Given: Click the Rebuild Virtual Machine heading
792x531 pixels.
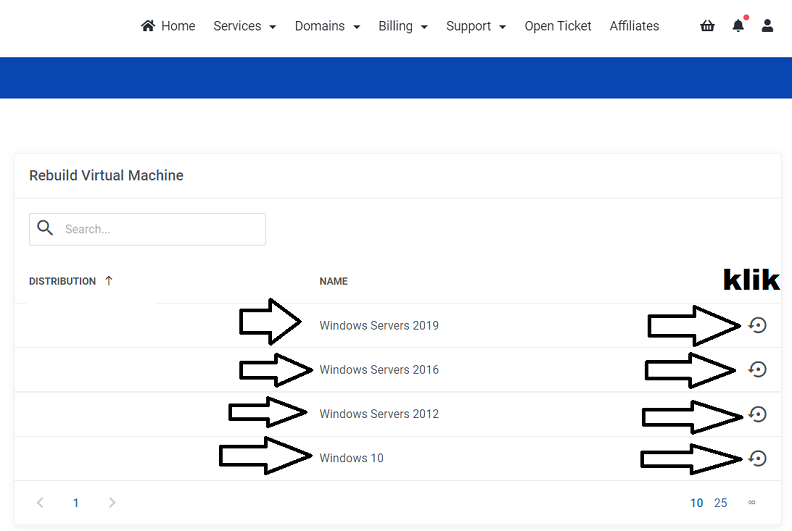Looking at the screenshot, I should pyautogui.click(x=106, y=175).
